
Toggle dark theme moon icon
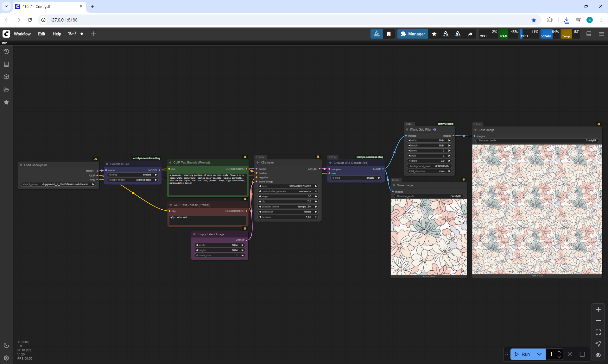6,345
